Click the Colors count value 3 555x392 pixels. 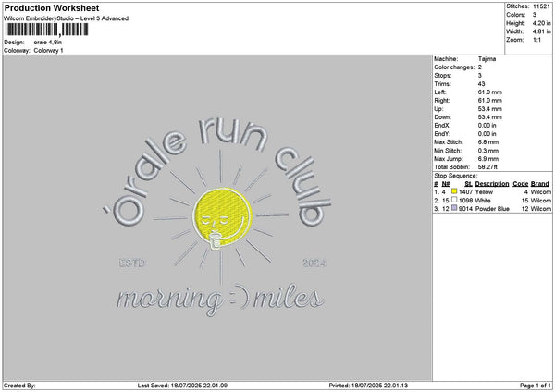pyautogui.click(x=535, y=15)
